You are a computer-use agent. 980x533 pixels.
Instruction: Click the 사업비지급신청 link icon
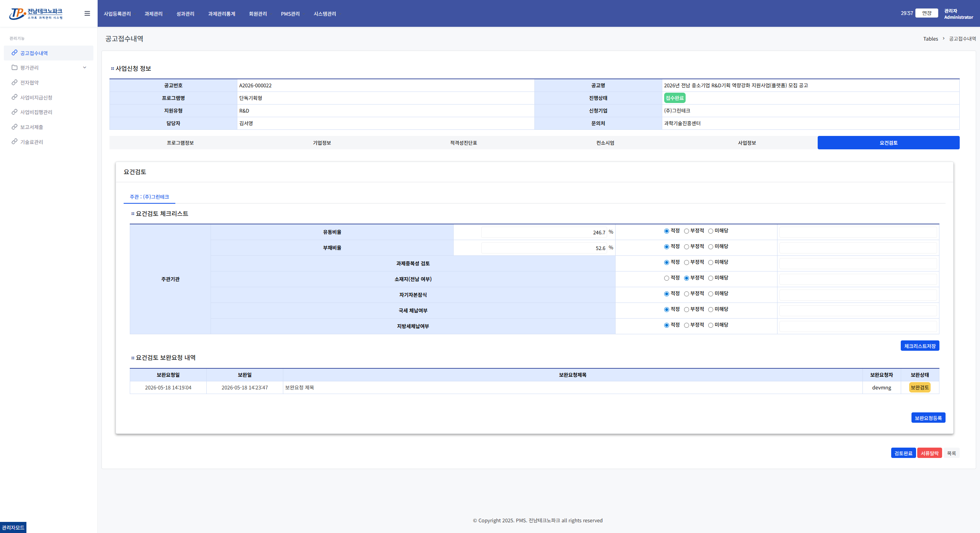(15, 97)
